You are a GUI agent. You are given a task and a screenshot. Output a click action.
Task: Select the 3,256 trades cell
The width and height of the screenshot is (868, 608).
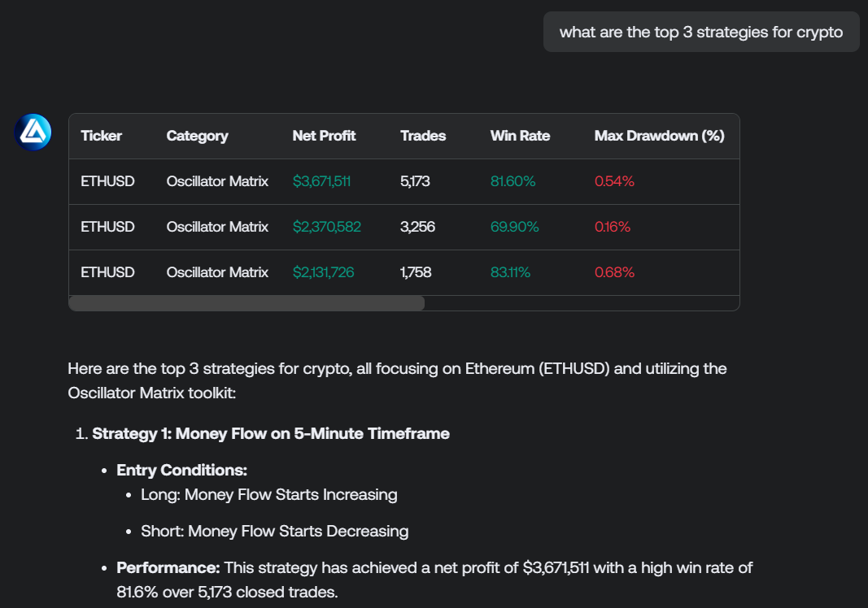tap(417, 227)
